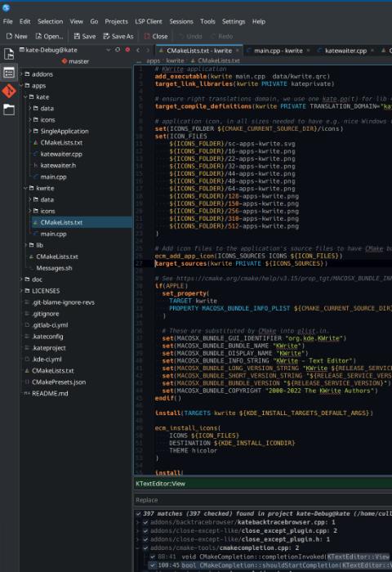Click kwrite in the breadcrumb path
392x572 pixels.
[175, 61]
